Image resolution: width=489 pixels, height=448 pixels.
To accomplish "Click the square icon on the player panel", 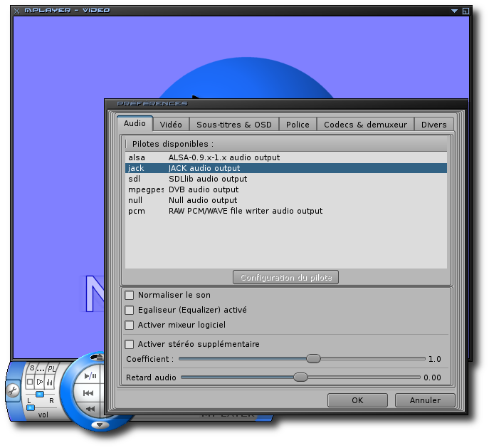I will [30, 382].
